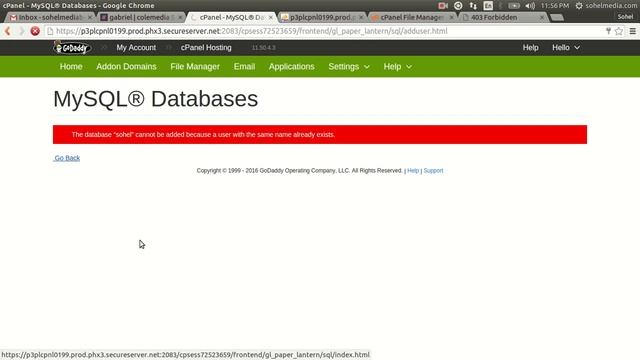
Task: Click the browser back arrow
Action: [x=7, y=31]
